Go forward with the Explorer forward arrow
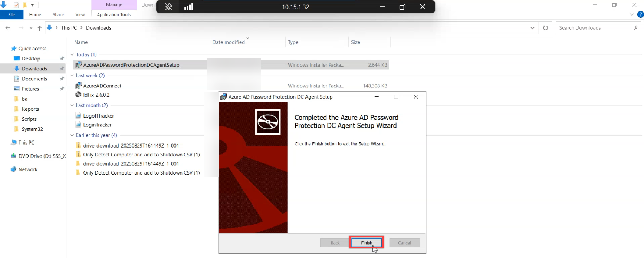The width and height of the screenshot is (644, 258). (21, 28)
